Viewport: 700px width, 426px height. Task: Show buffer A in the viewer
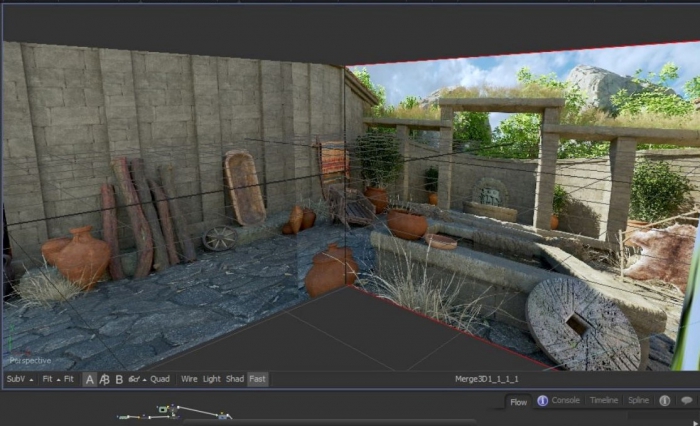tap(90, 379)
